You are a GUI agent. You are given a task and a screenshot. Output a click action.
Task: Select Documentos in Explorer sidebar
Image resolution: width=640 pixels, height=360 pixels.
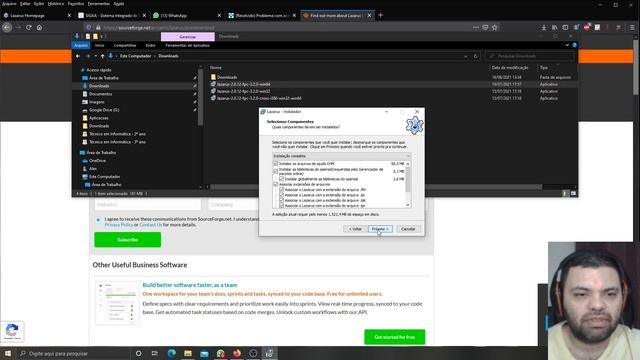click(100, 94)
